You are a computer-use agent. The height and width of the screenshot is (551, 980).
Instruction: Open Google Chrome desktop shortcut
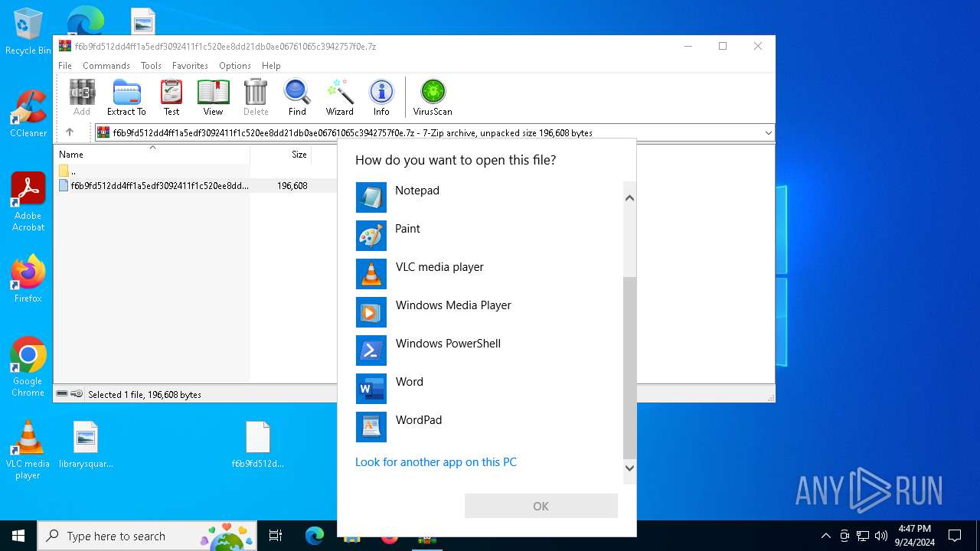pos(28,367)
